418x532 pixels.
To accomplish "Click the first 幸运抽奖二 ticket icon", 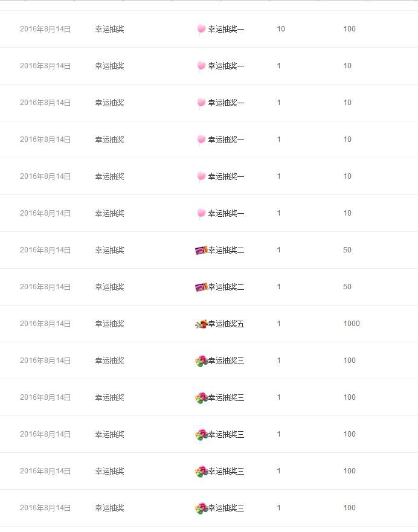I will (201, 251).
